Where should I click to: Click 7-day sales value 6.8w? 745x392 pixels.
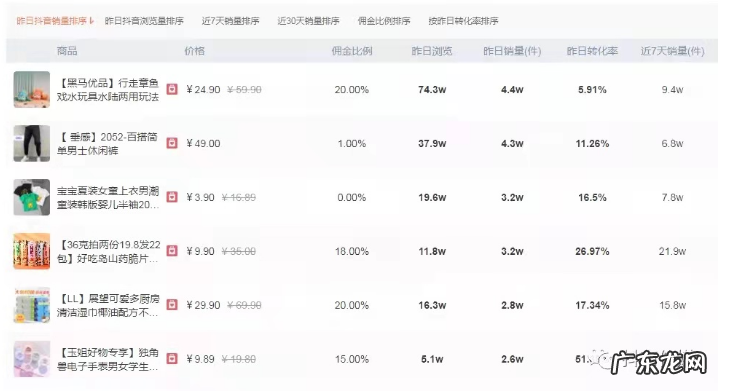click(x=672, y=143)
